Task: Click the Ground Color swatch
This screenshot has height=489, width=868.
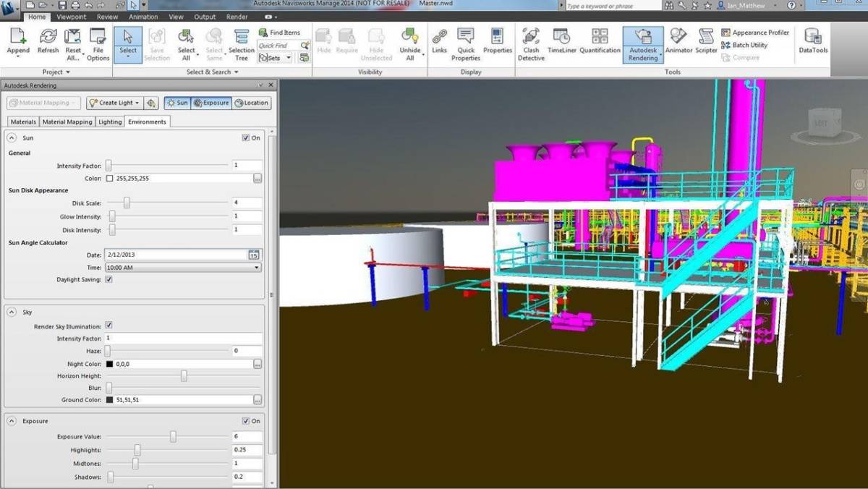Action: click(x=110, y=400)
